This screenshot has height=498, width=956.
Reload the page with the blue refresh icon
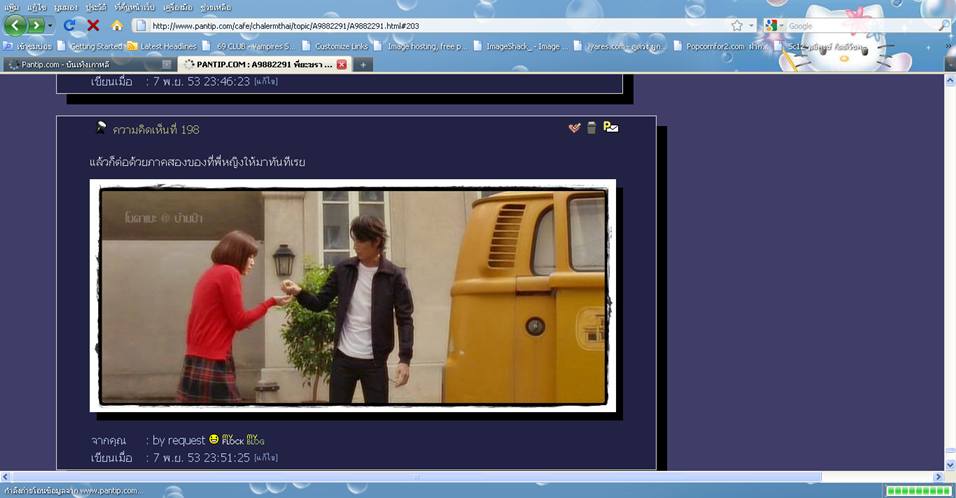(69, 26)
